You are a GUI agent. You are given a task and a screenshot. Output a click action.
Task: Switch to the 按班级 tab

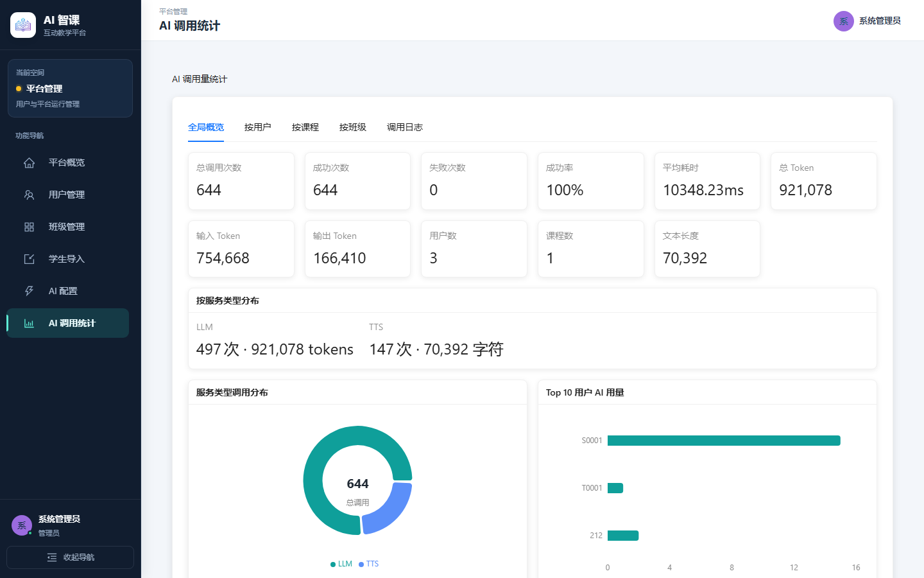[353, 127]
